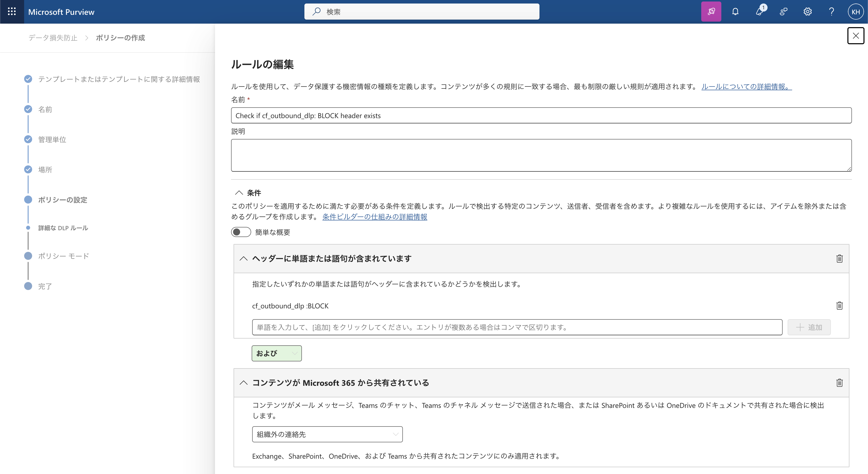Viewport: 868px width, 474px height.
Task: Go to the ポリシー モード step
Action: coord(63,256)
